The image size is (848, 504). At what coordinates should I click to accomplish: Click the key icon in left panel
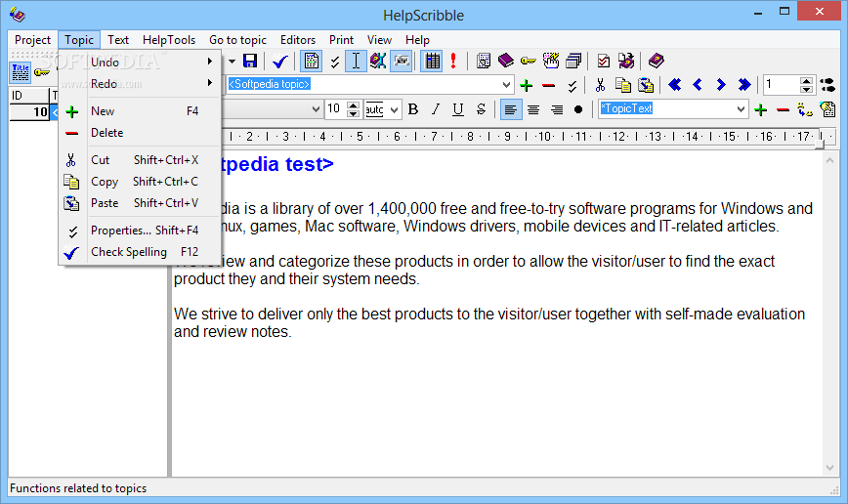click(x=42, y=72)
